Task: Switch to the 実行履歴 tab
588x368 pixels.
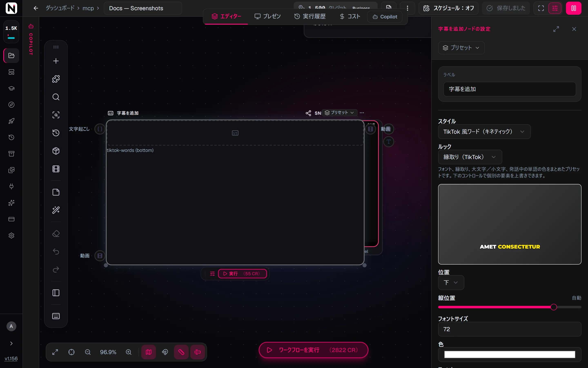Action: click(310, 16)
